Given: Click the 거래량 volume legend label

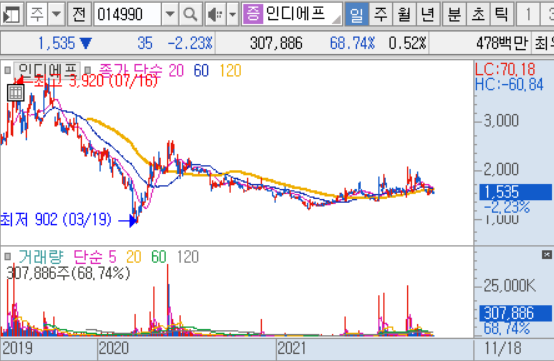Looking at the screenshot, I should [41, 257].
